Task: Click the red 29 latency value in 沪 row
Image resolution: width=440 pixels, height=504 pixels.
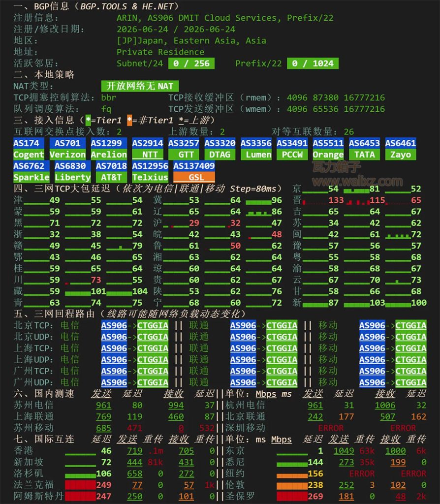Action: (194, 223)
